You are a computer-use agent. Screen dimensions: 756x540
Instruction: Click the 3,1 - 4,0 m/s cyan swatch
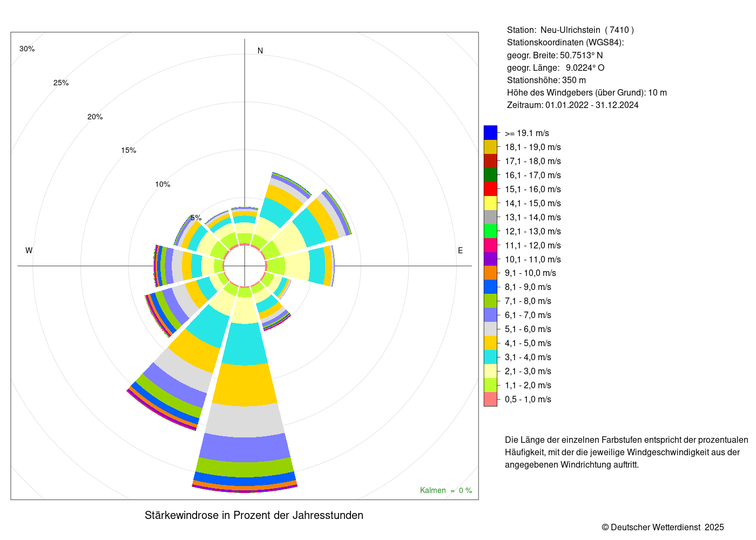(490, 357)
